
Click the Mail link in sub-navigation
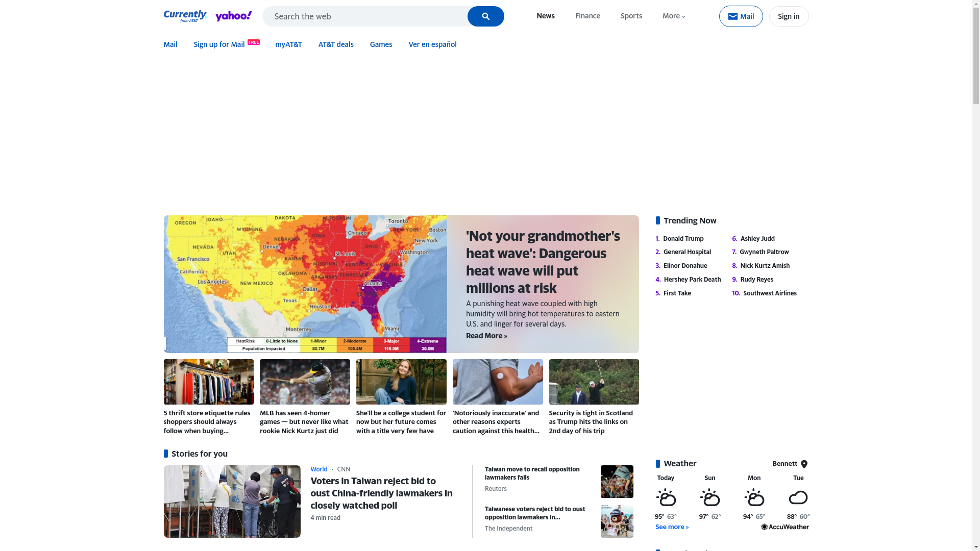tap(170, 44)
